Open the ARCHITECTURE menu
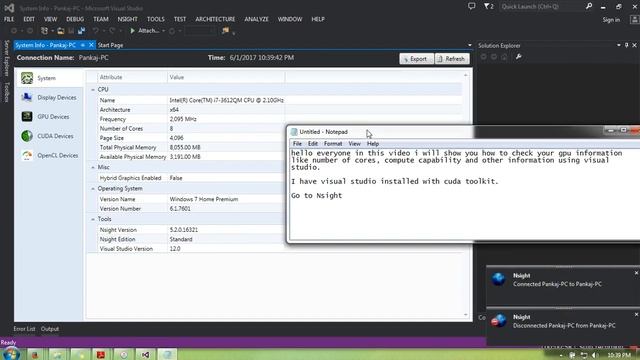 coord(215,19)
